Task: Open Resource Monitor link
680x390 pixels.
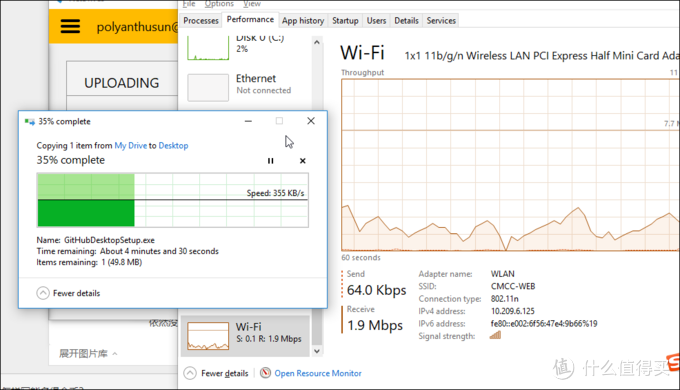Action: tap(318, 373)
